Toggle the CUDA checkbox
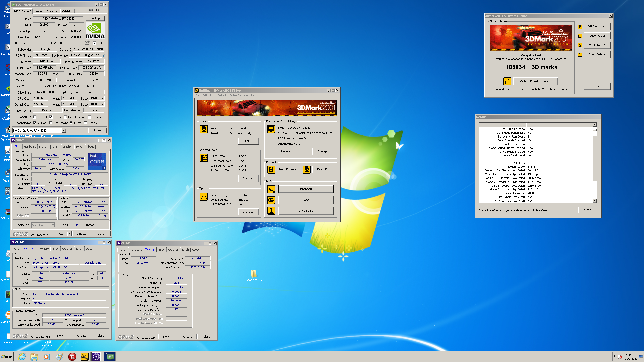 click(x=51, y=117)
